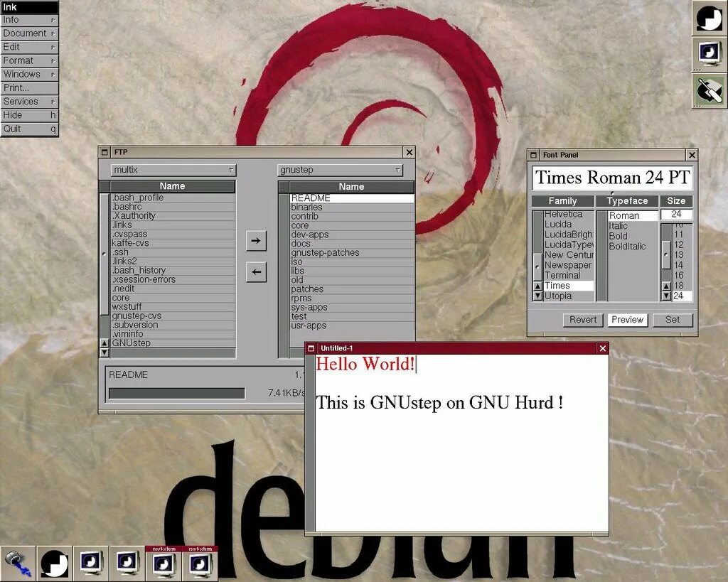Click the GNUstep logo in right-side dock

tap(709, 18)
